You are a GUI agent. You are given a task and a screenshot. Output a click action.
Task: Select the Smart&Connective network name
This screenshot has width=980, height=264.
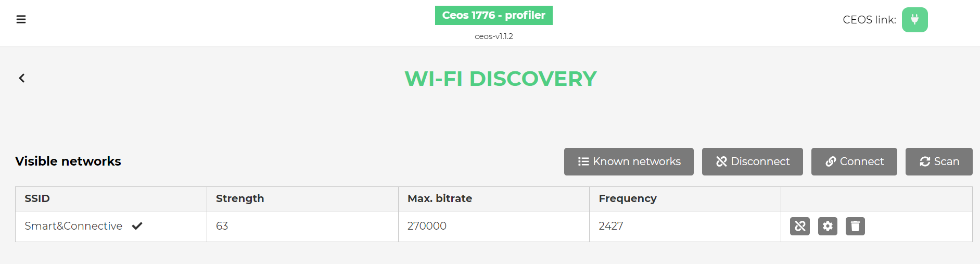73,226
